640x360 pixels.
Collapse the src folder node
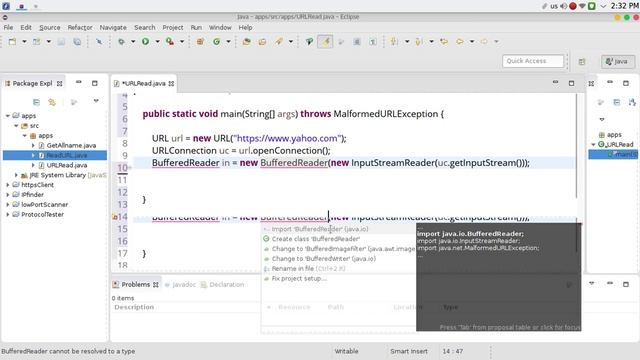click(16, 126)
